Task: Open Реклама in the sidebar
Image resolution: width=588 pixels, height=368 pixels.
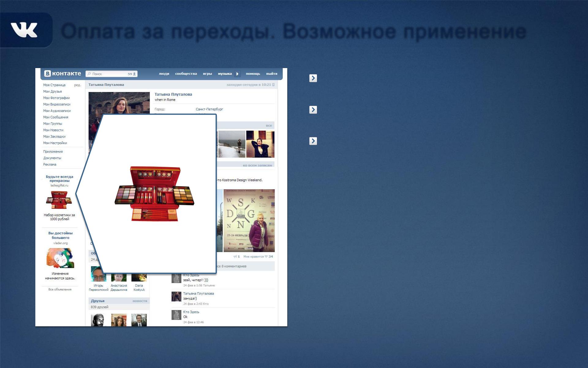Action: click(x=50, y=164)
